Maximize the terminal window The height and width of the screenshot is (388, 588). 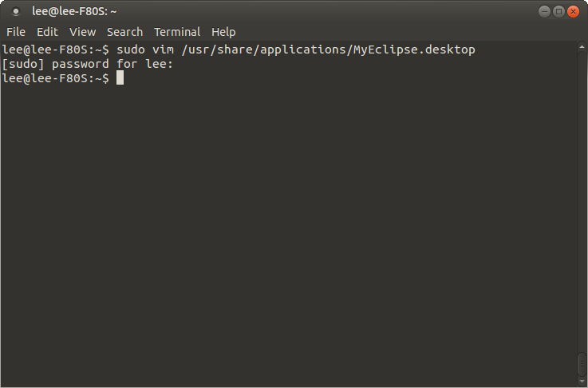pos(558,12)
